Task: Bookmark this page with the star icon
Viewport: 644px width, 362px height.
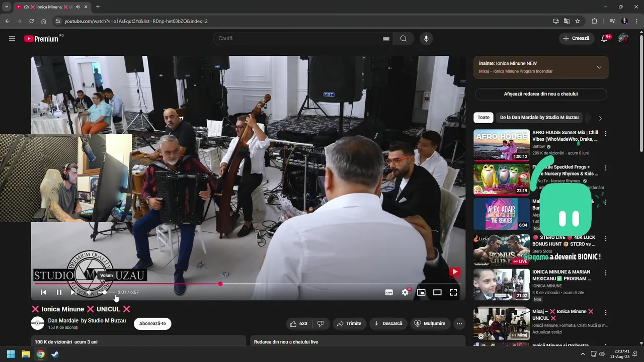Action: coord(578,21)
